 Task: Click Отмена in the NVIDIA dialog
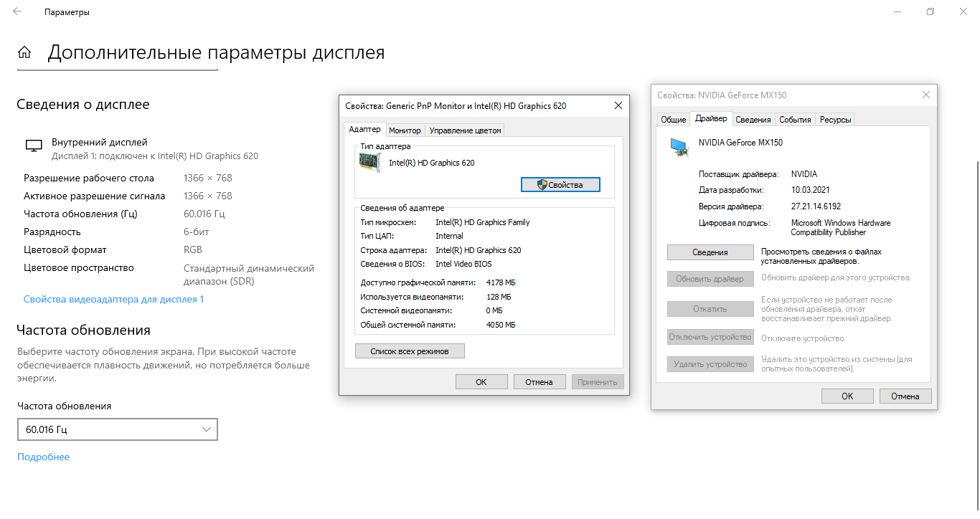905,396
